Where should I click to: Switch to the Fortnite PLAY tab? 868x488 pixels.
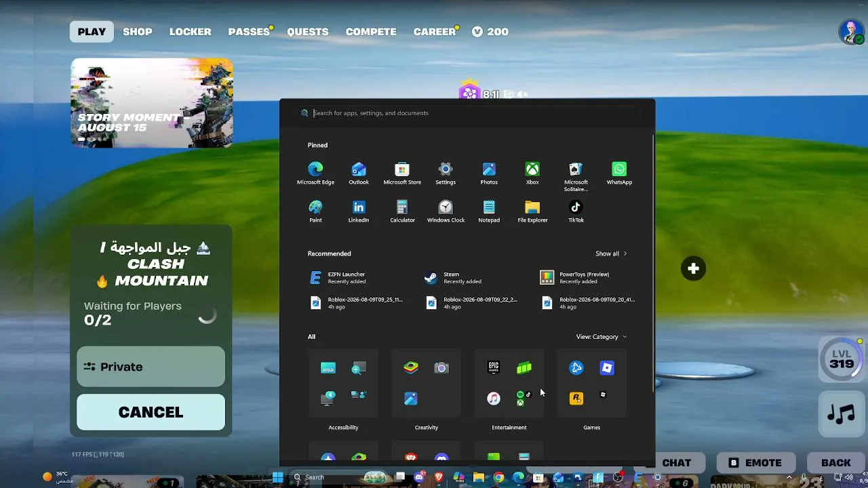(x=92, y=32)
